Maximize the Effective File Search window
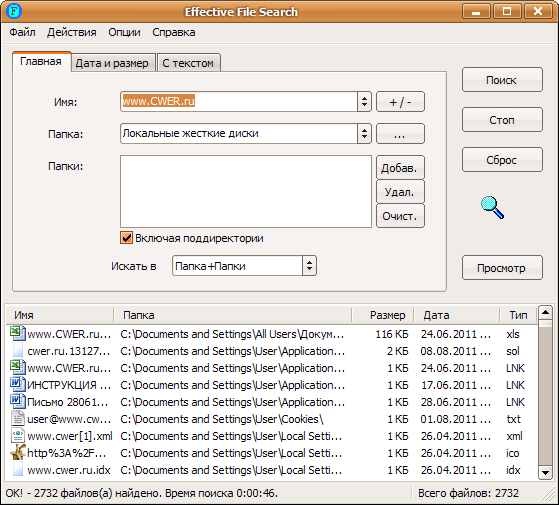Viewport: 559px width, 505px height. click(x=507, y=11)
